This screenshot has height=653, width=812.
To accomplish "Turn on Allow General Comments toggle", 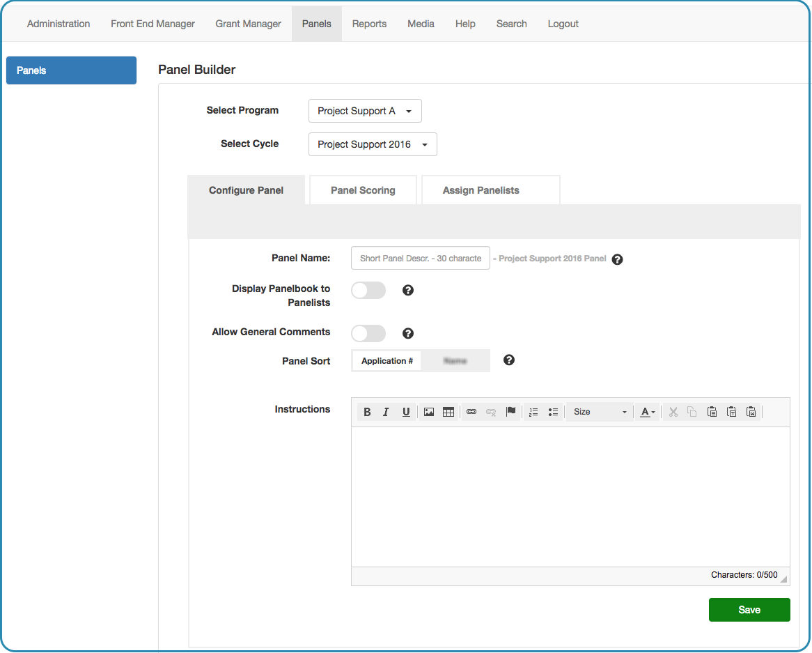I will point(368,334).
